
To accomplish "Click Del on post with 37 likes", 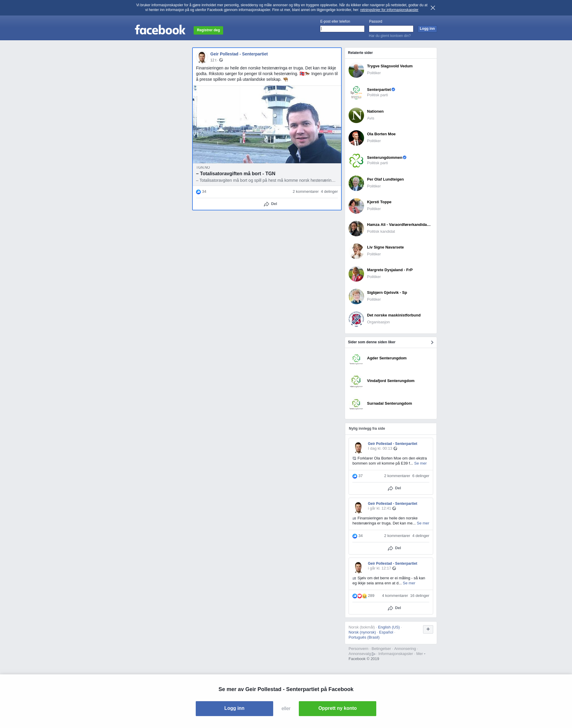I will click(x=394, y=488).
